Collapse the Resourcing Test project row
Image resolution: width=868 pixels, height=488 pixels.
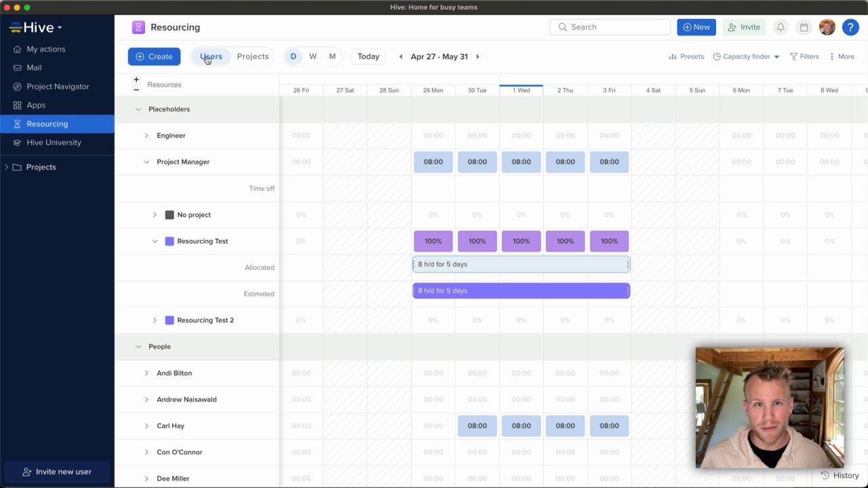point(155,241)
